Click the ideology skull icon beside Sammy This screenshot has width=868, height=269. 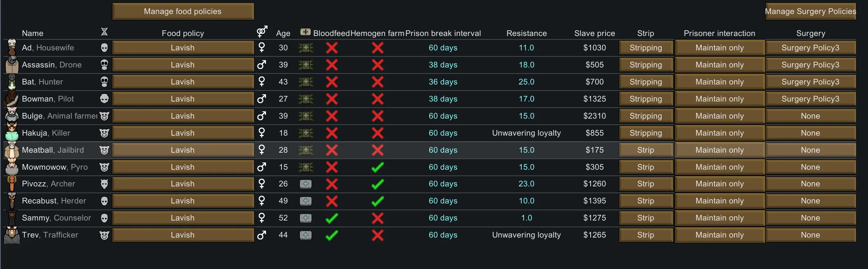(x=105, y=218)
